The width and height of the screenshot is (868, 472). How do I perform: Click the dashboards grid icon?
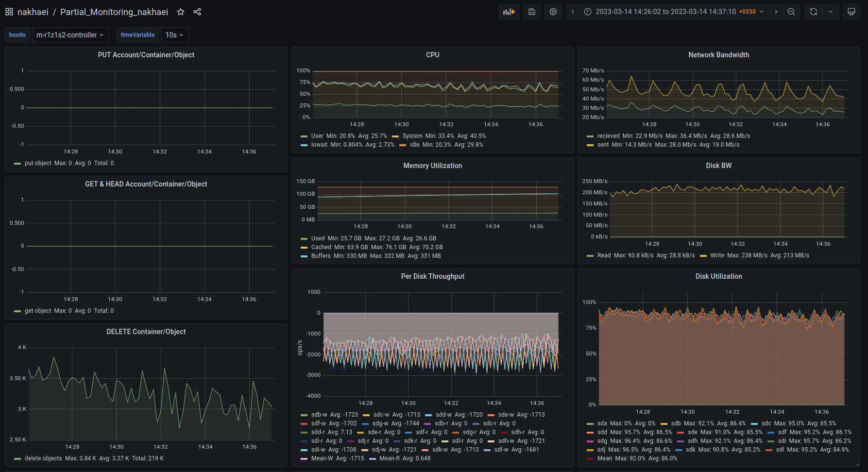[9, 12]
